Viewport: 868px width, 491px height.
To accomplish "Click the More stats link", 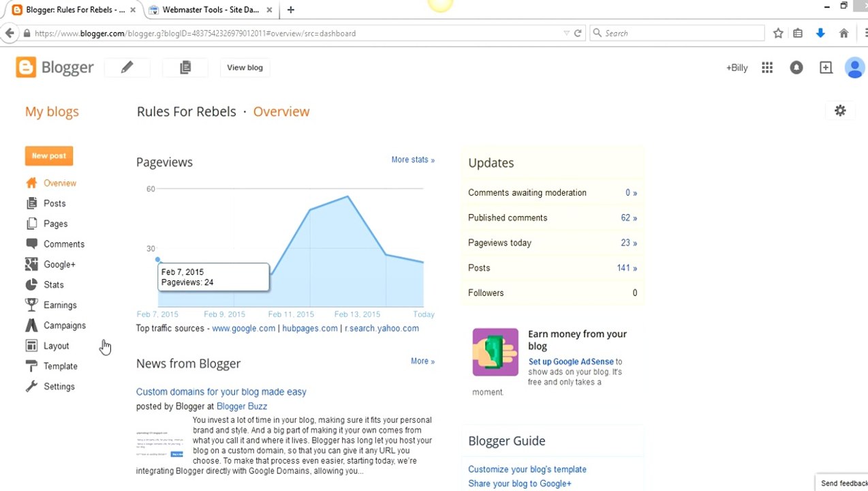I will tap(413, 160).
